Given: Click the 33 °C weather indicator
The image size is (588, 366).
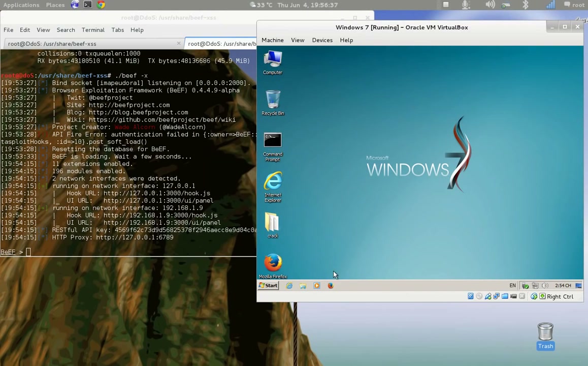Looking at the screenshot, I should (x=261, y=5).
